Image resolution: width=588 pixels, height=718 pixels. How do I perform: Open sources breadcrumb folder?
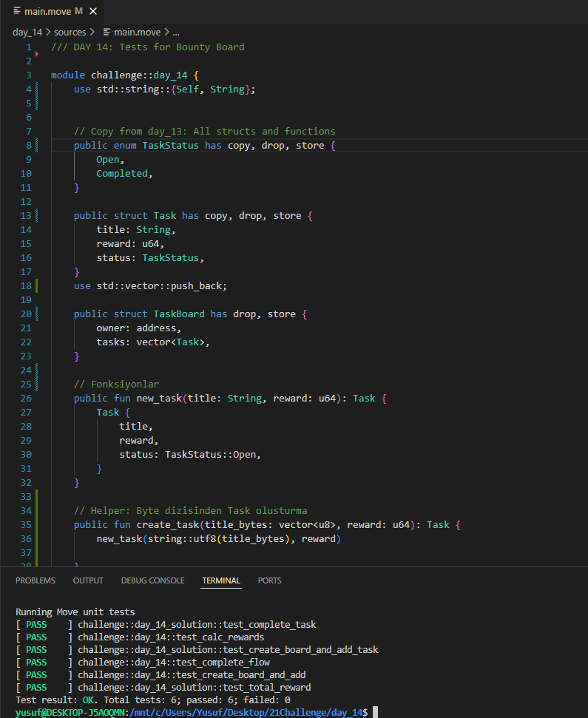[x=70, y=33]
